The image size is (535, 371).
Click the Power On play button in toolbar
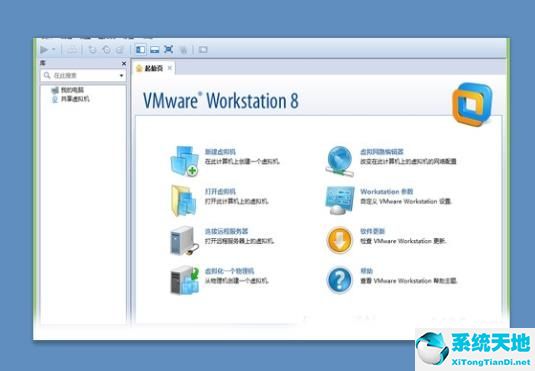pos(44,50)
